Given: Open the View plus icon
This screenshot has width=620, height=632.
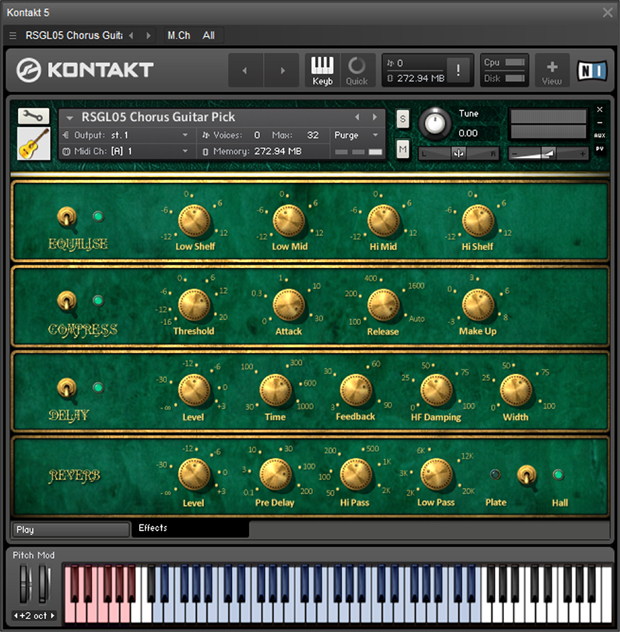Looking at the screenshot, I should coord(552,71).
